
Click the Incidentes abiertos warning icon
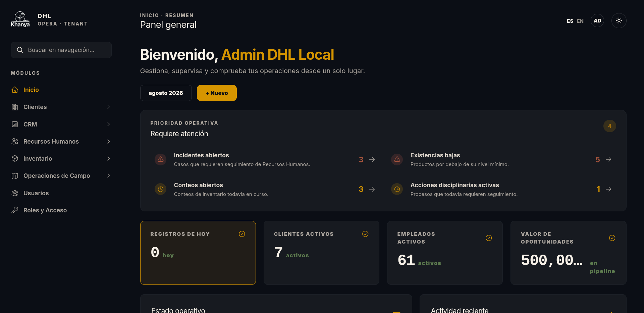161,159
